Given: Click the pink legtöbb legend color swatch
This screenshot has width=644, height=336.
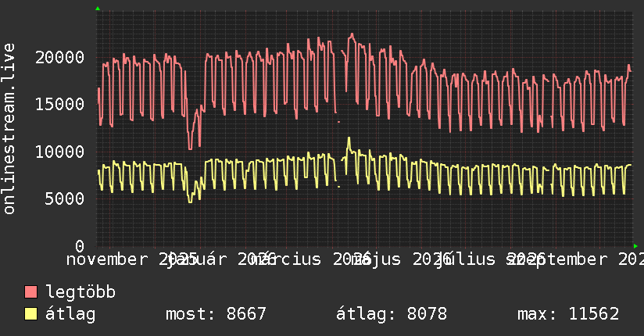Looking at the screenshot, I should [x=30, y=292].
